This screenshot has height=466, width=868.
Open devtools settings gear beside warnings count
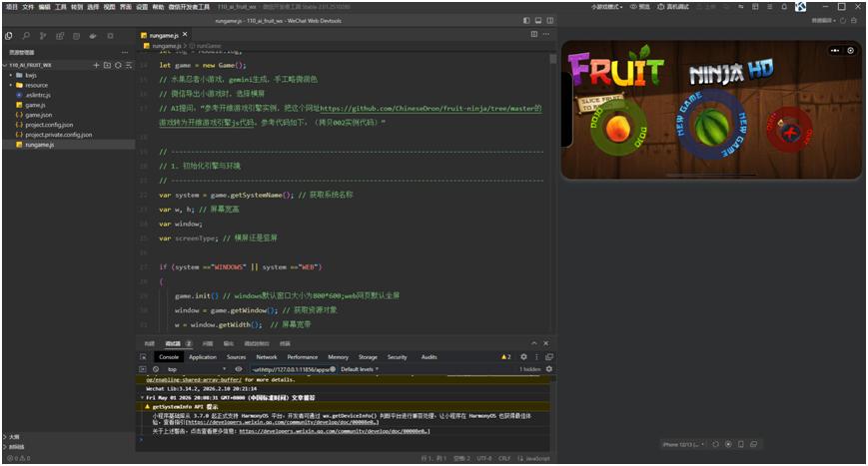coord(523,357)
